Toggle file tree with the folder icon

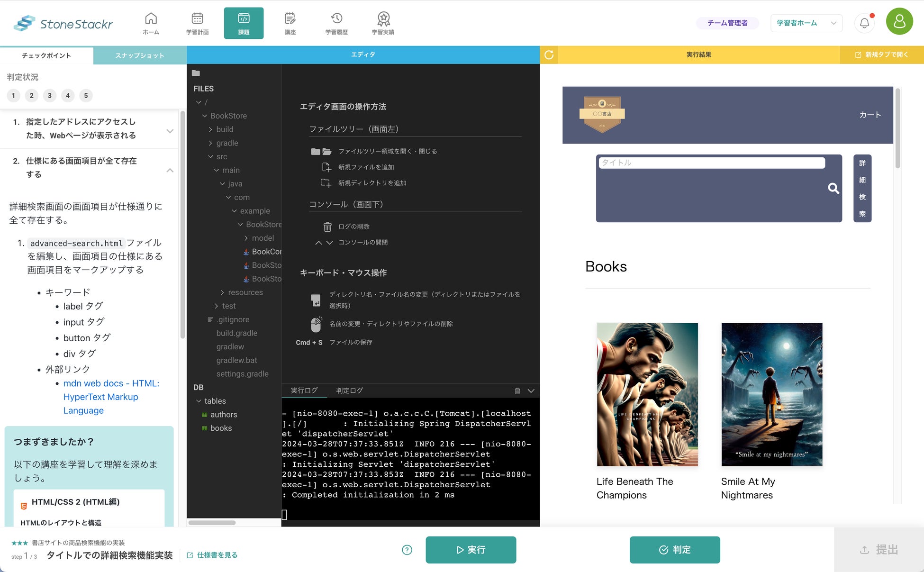coord(196,73)
